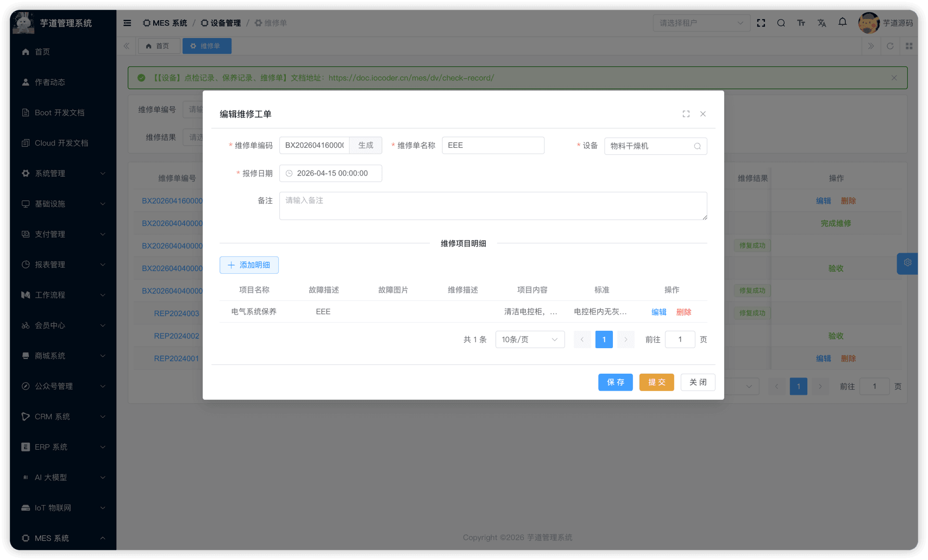Click the fullscreen icon in top bar
The height and width of the screenshot is (560, 928).
(x=761, y=23)
